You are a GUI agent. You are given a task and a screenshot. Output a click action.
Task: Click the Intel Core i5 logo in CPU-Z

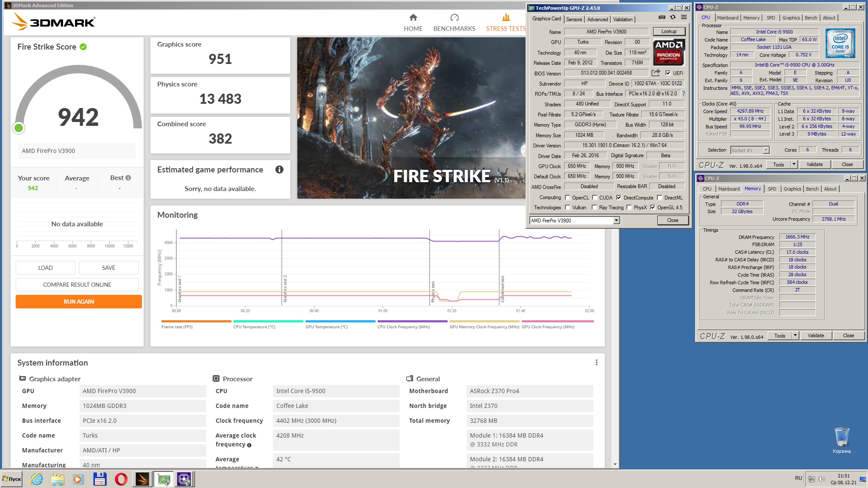pos(840,43)
